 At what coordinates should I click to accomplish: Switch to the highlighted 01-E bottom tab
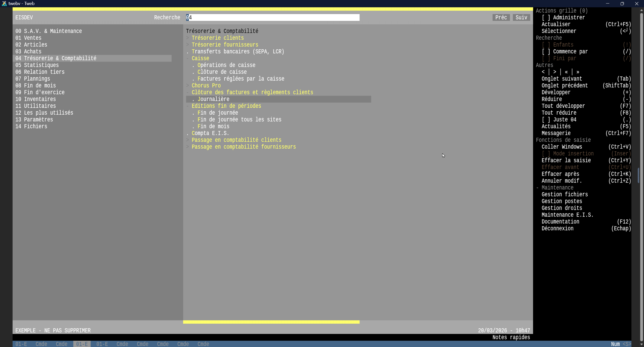click(82, 344)
